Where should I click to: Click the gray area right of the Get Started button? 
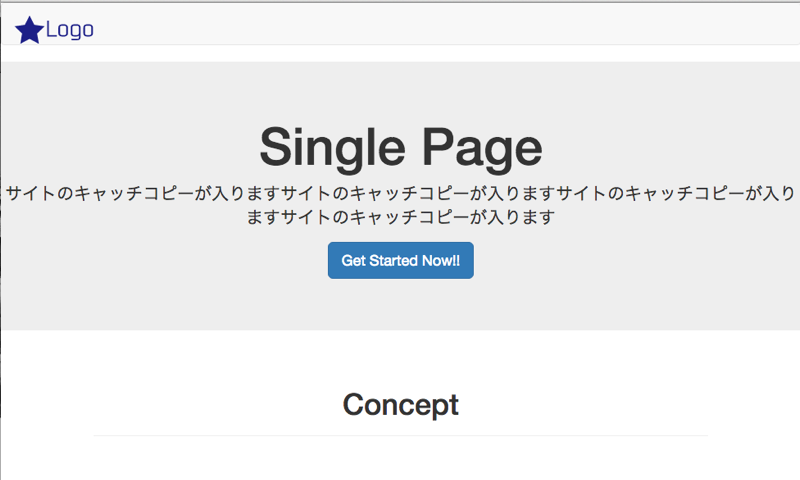[635, 261]
